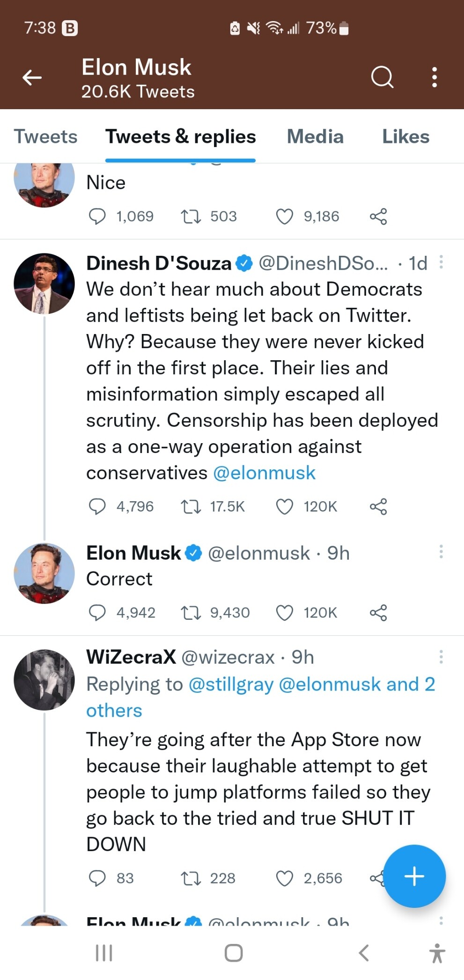Viewport: 464px width, 980px height.
Task: Open search from the magnifier icon
Action: click(x=382, y=77)
